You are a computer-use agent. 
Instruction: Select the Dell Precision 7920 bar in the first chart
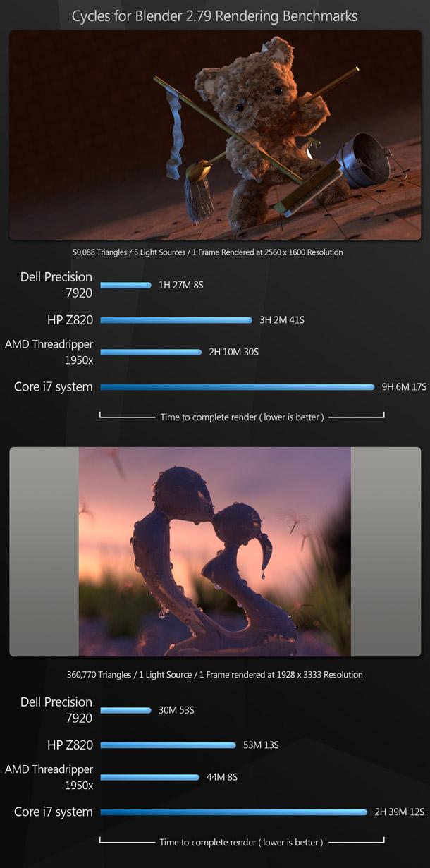125,286
